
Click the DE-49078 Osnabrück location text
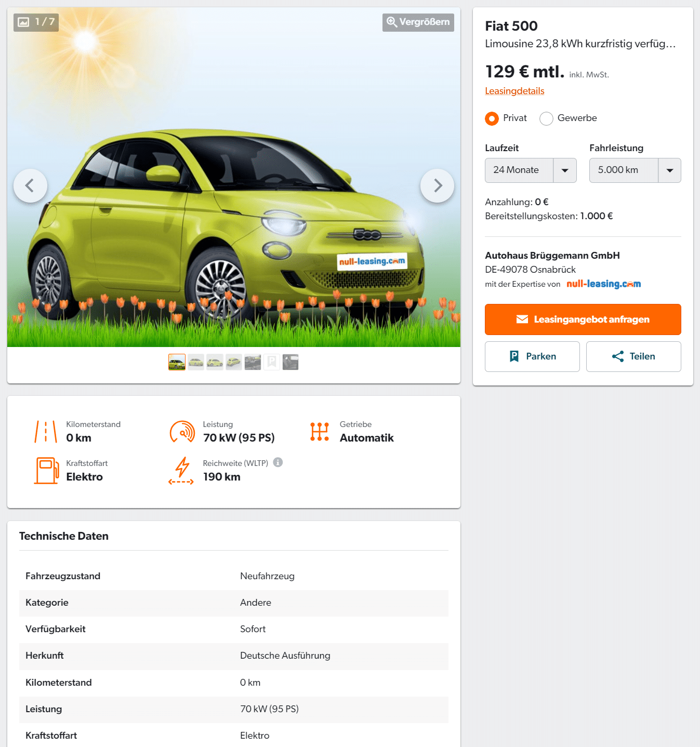tap(531, 270)
